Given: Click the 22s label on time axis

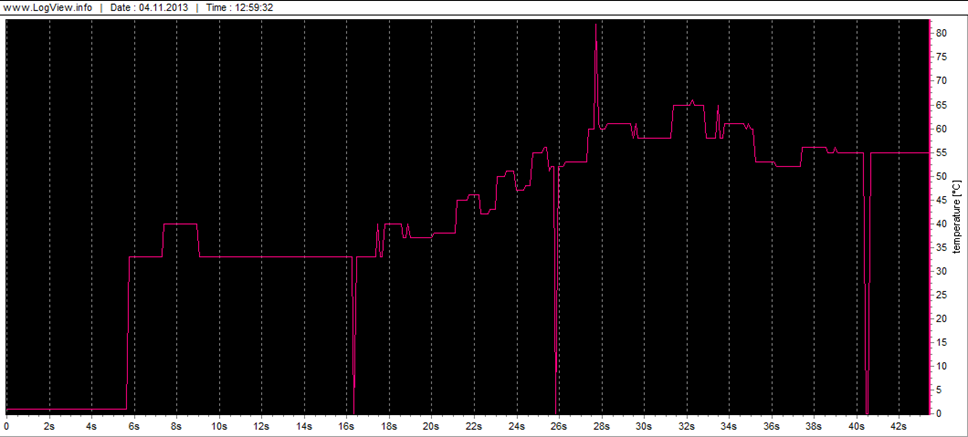Looking at the screenshot, I should [474, 426].
